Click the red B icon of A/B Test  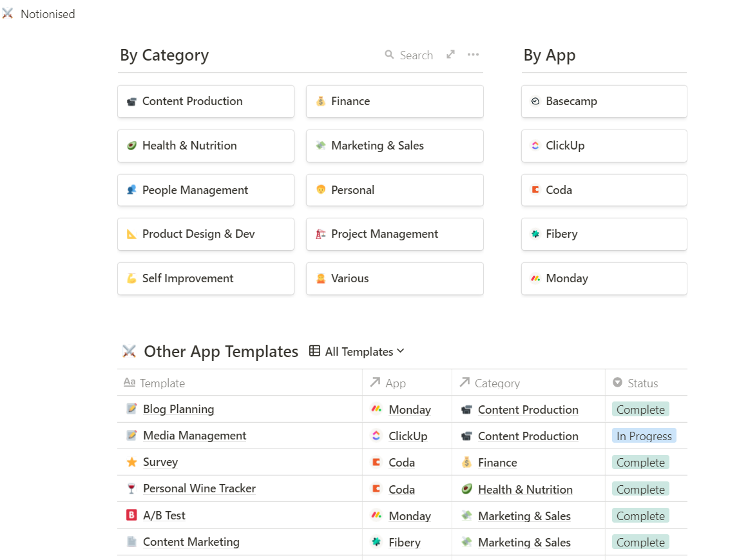point(131,515)
